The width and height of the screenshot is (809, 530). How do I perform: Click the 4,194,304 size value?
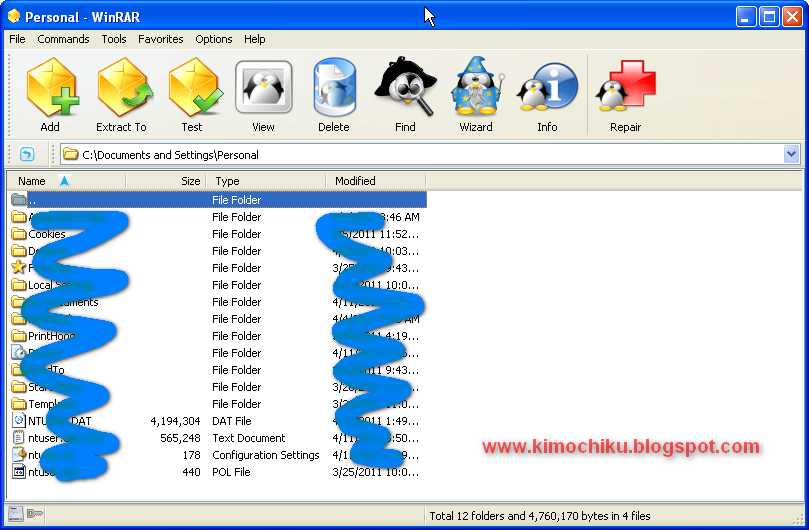coord(175,421)
